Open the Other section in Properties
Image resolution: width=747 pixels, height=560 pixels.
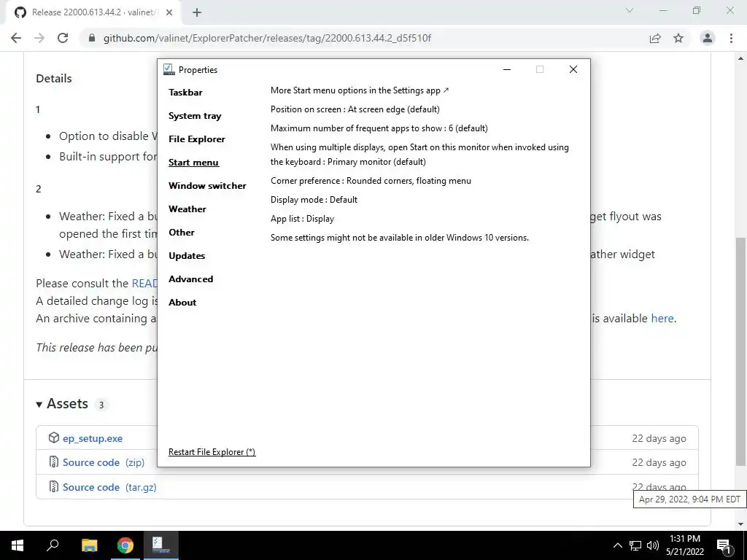click(182, 233)
